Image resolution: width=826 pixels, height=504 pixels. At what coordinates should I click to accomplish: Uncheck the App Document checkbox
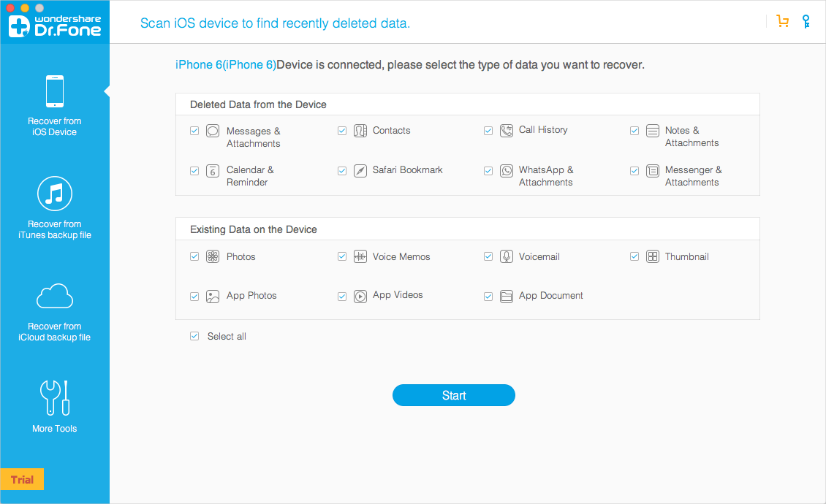[488, 297]
